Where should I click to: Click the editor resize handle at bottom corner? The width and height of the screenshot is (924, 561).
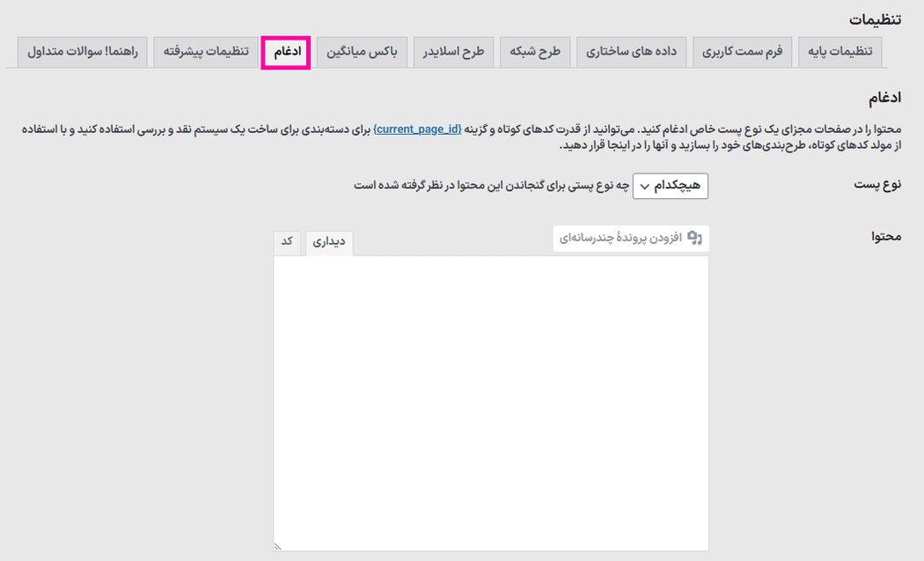pos(278,546)
